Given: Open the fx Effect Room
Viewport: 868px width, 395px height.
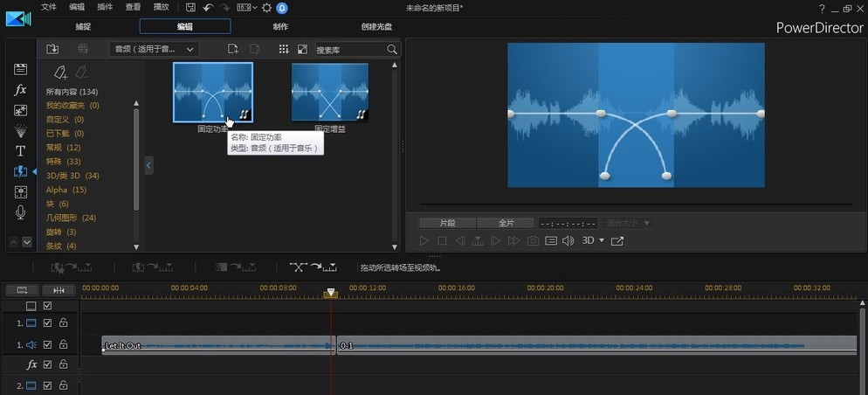Looking at the screenshot, I should click(x=21, y=90).
